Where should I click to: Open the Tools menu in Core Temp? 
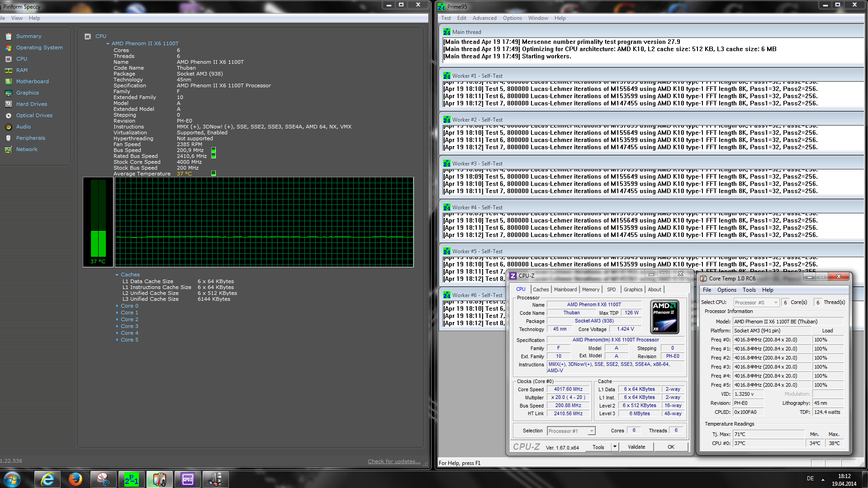pyautogui.click(x=749, y=290)
